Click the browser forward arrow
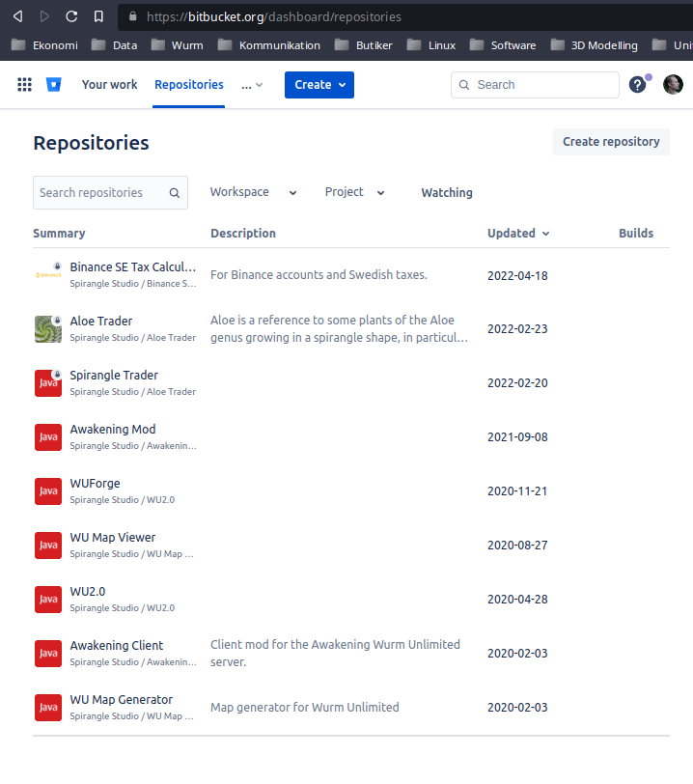This screenshot has width=693, height=784. (x=44, y=16)
